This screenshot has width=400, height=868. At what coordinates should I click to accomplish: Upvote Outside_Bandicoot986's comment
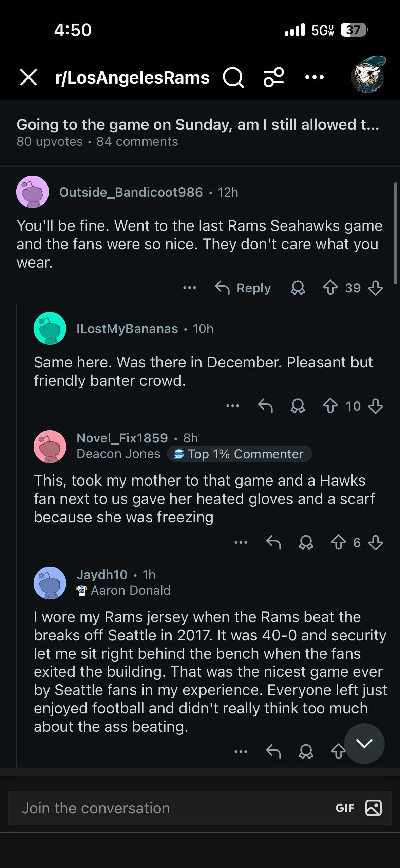click(330, 288)
